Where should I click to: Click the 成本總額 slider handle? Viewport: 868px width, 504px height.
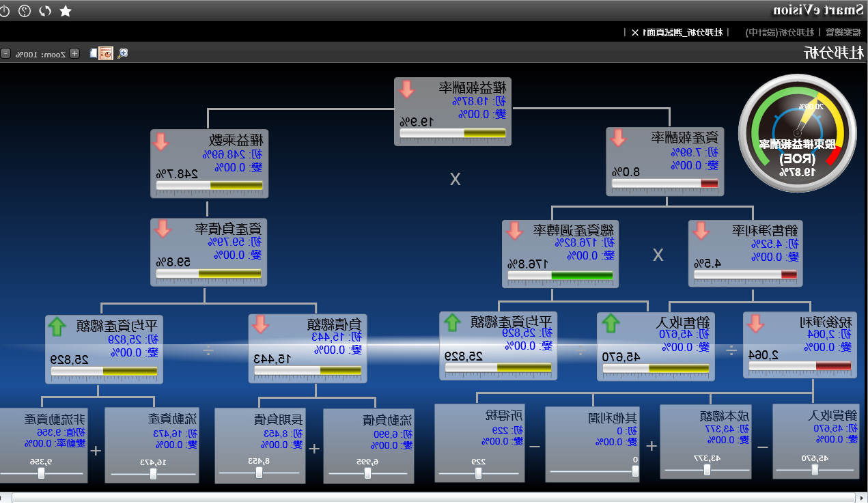[x=707, y=470]
